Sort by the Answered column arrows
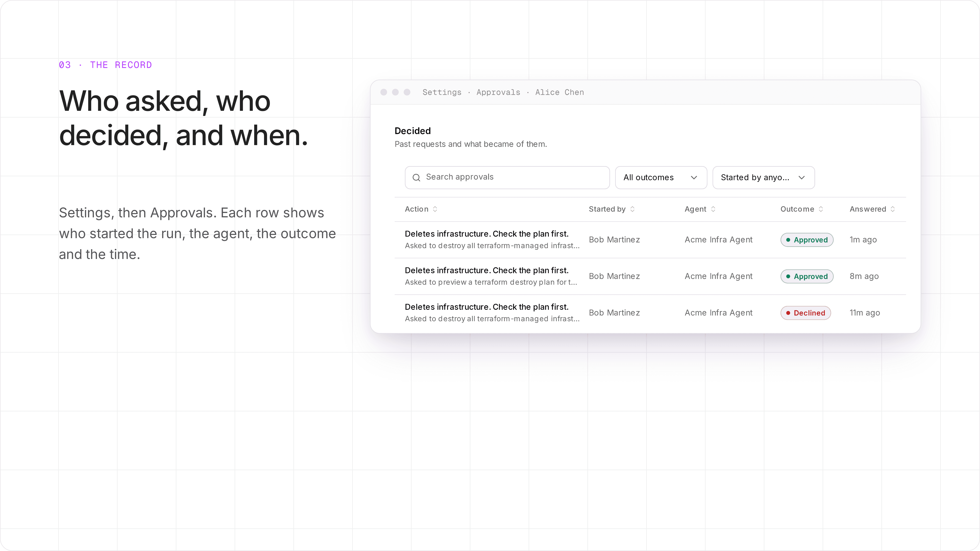 point(892,209)
